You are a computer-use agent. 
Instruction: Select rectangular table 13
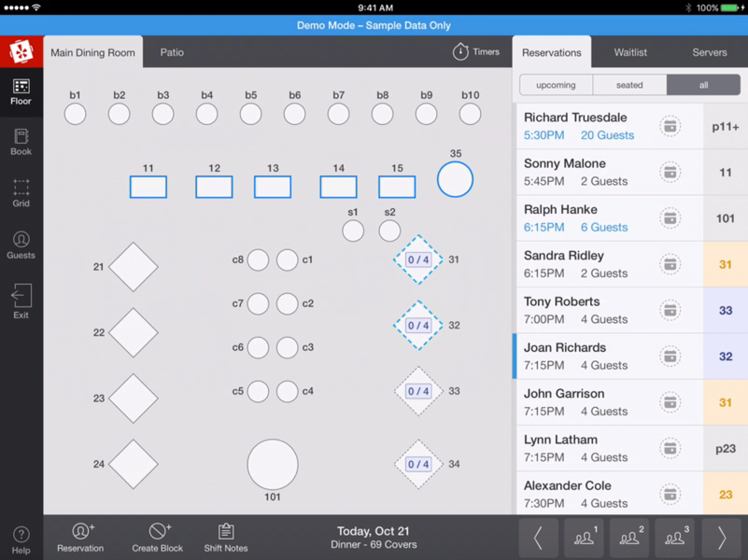click(273, 187)
